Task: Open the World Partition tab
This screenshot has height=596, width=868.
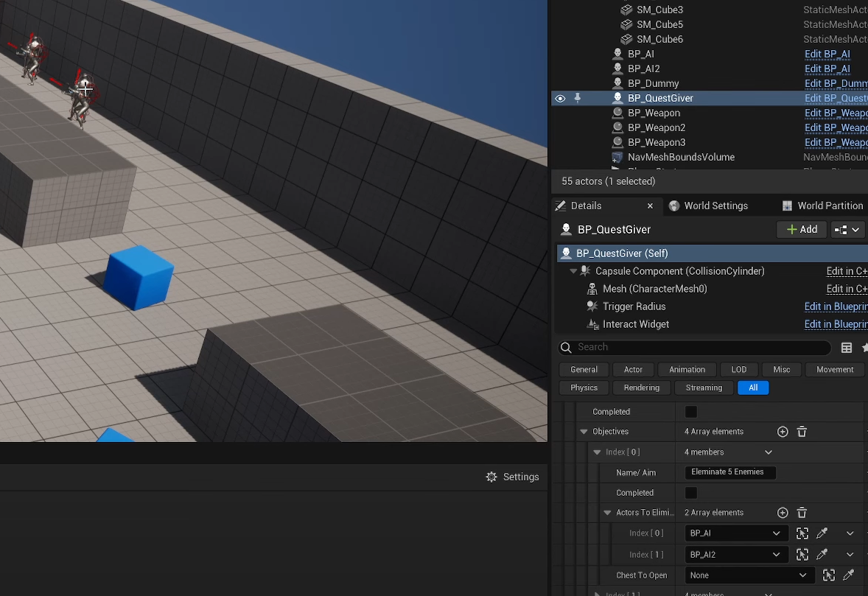Action: [822, 206]
